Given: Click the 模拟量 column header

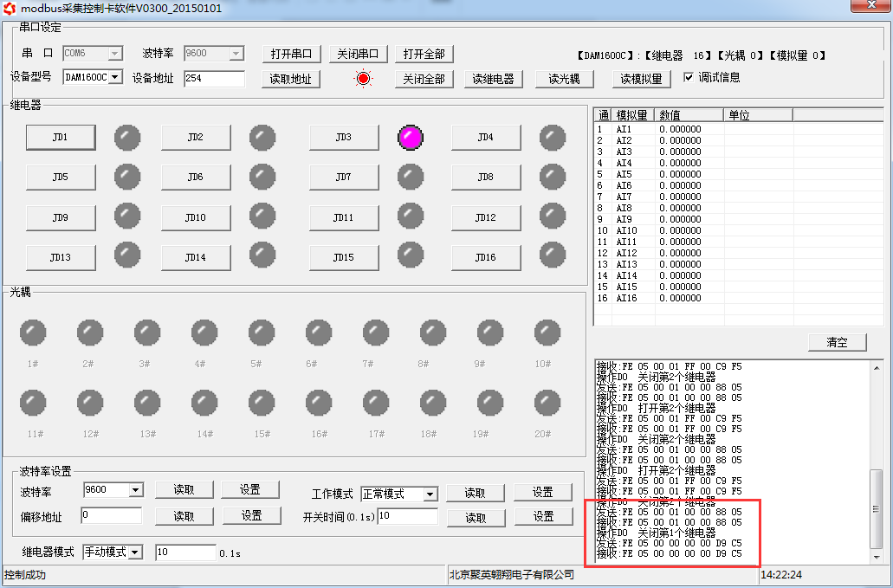Looking at the screenshot, I should [x=632, y=115].
